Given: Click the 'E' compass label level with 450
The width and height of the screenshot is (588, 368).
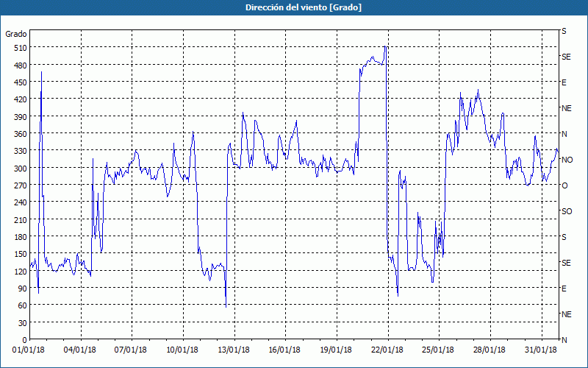Looking at the screenshot, I should (x=564, y=82).
